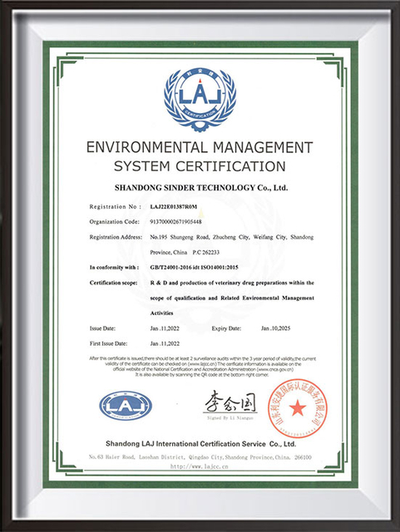Open the http://www.lajcc.cn link
The width and height of the screenshot is (400, 532).
coord(199,466)
